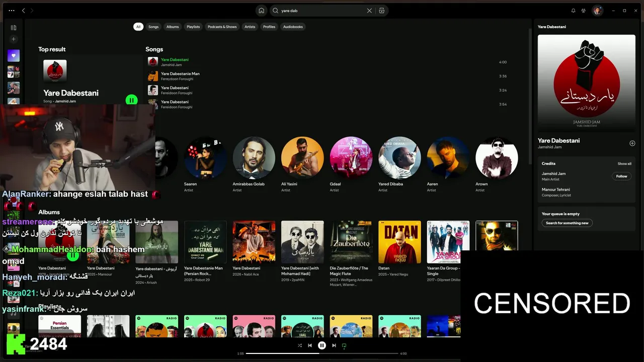Screen dimensions: 644x362
Task: Click the 'Yare Dabestani' now playing title
Action: click(558, 141)
